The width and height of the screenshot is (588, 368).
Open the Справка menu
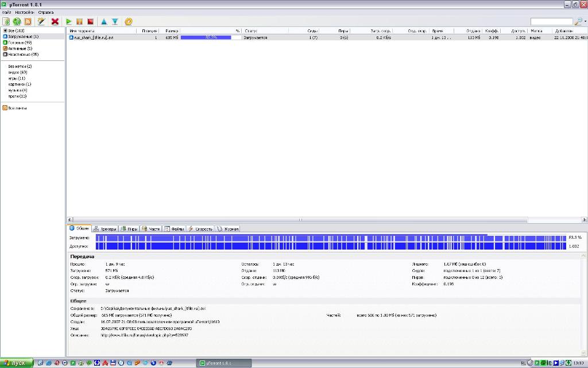pos(46,13)
